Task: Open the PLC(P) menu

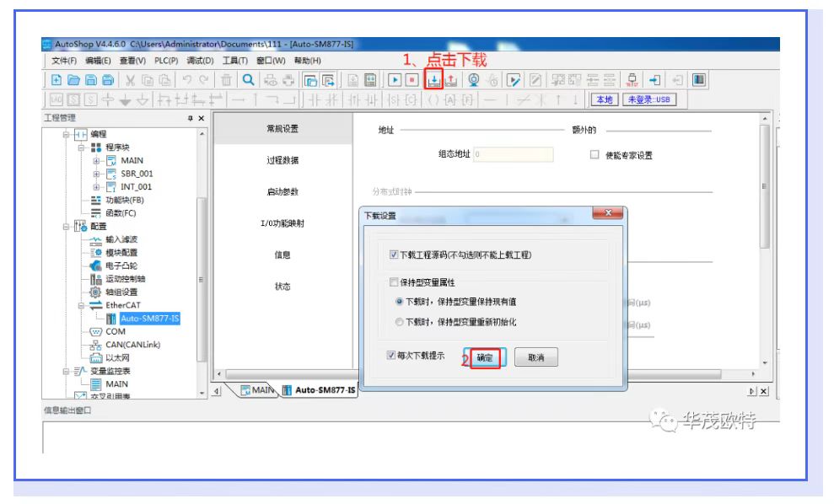Action: tap(166, 61)
